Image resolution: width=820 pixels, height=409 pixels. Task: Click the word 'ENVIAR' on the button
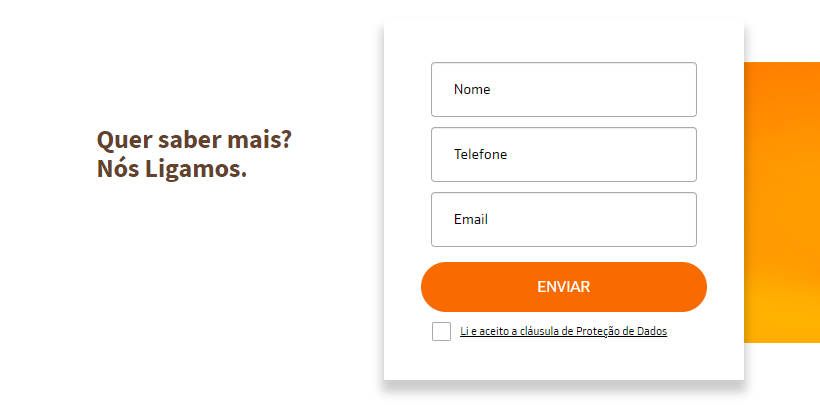click(563, 287)
